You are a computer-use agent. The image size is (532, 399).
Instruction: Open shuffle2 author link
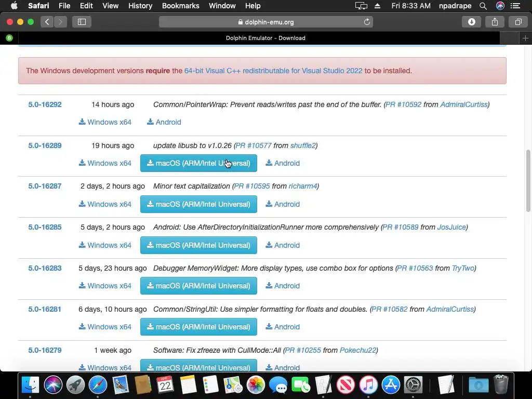pos(303,145)
